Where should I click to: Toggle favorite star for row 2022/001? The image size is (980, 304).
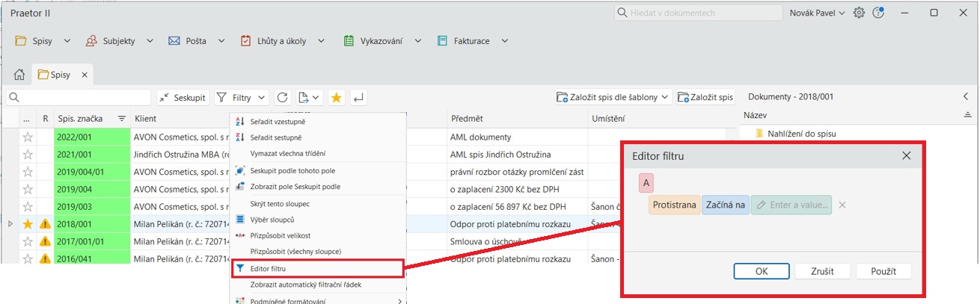[x=28, y=137]
